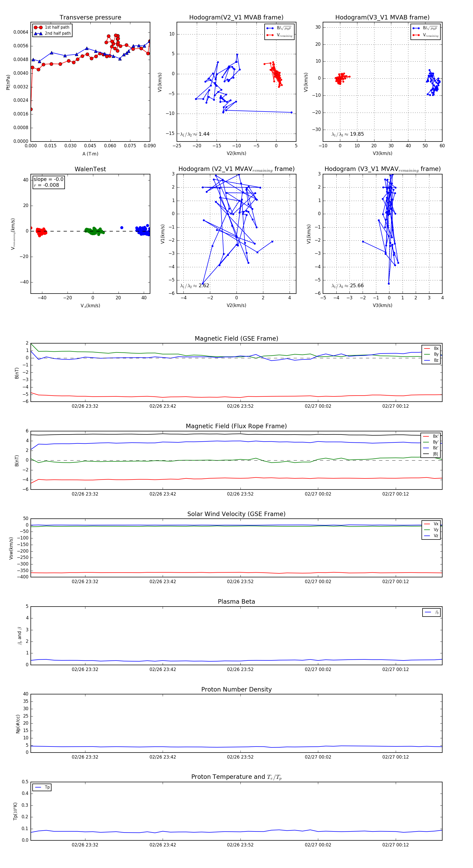
Task: Click the 'Magnetic Field (Flux Rope Frame)' title
Action: click(x=236, y=426)
